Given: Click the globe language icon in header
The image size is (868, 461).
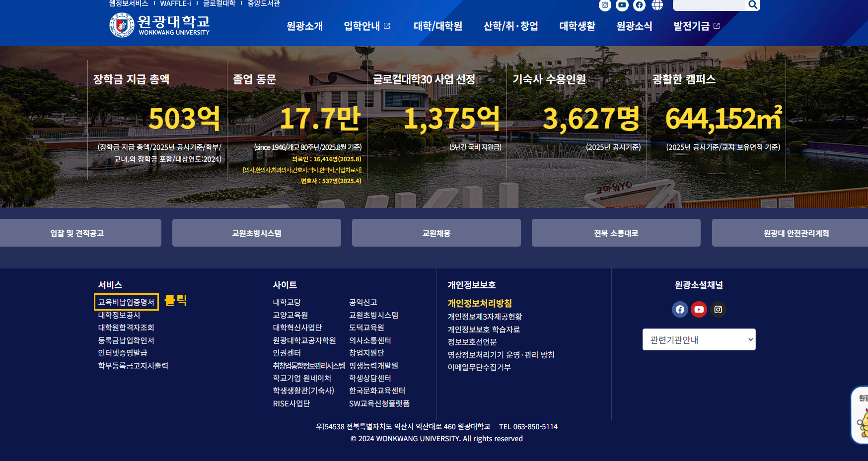Looking at the screenshot, I should [657, 5].
